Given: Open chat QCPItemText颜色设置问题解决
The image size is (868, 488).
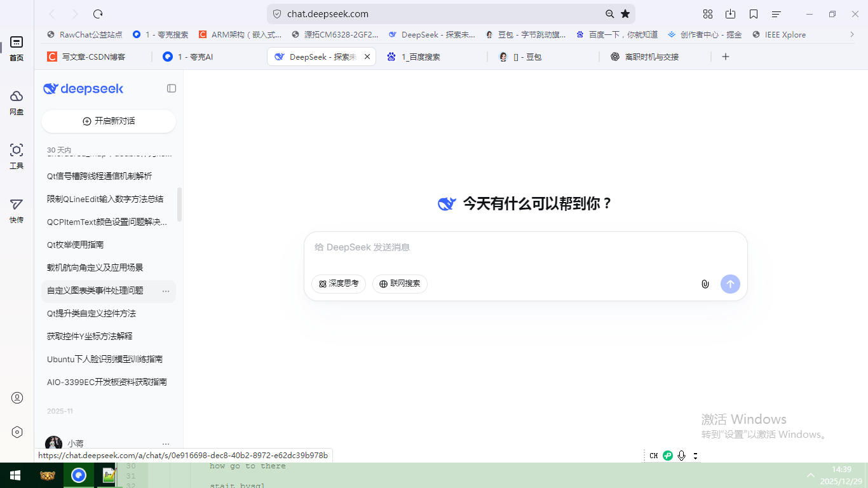Looking at the screenshot, I should click(109, 222).
